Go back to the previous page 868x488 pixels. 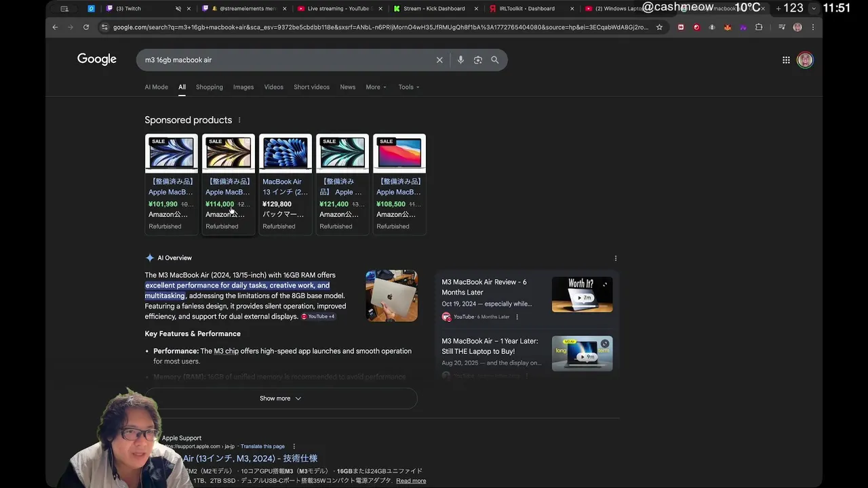coord(55,27)
